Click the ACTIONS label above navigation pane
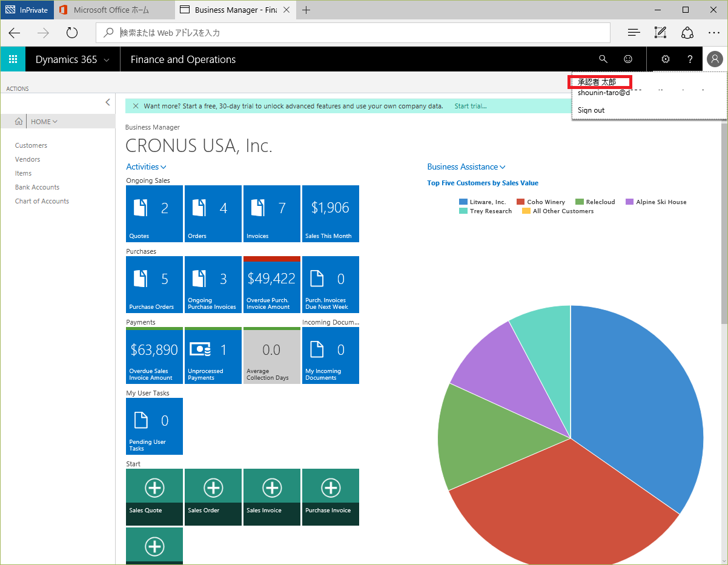728x565 pixels. pos(18,89)
